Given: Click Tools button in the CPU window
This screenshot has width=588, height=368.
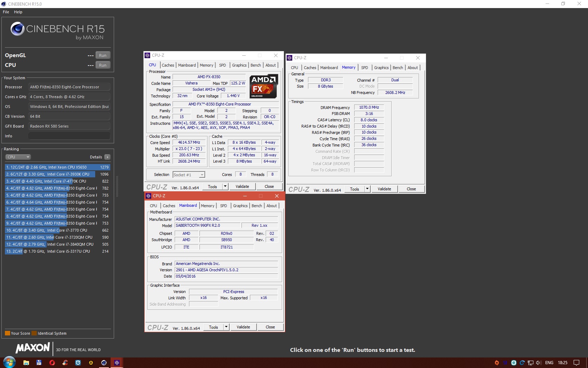Looking at the screenshot, I should coord(212,186).
